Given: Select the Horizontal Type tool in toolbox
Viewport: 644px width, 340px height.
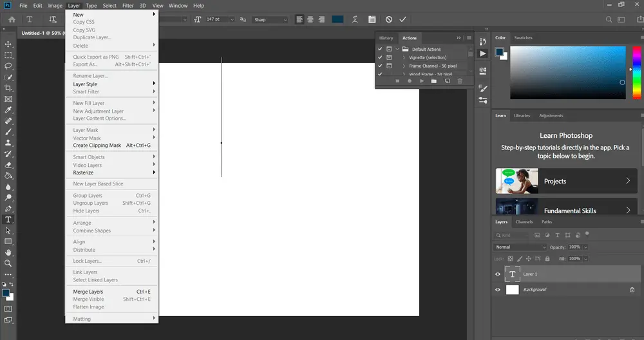Looking at the screenshot, I should (8, 220).
